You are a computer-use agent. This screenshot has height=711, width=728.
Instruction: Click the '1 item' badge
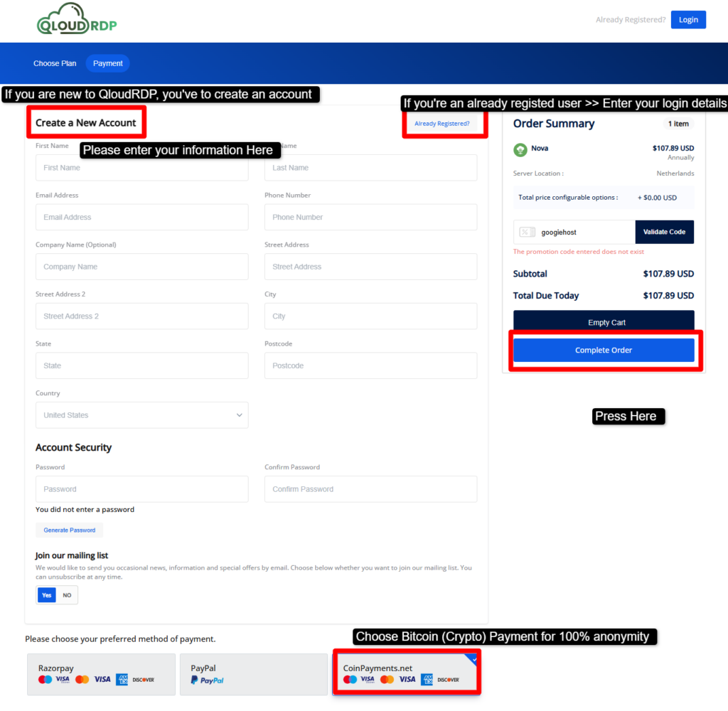pos(678,124)
